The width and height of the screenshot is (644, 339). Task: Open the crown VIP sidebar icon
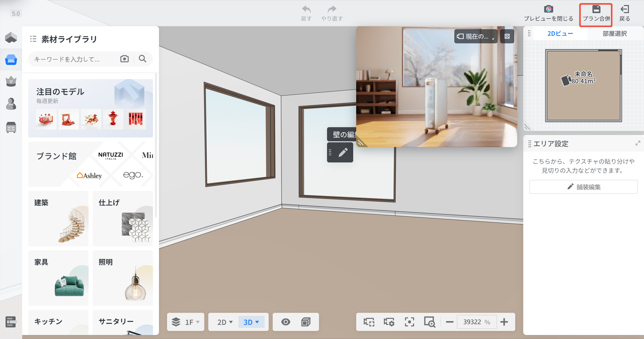pyautogui.click(x=11, y=81)
